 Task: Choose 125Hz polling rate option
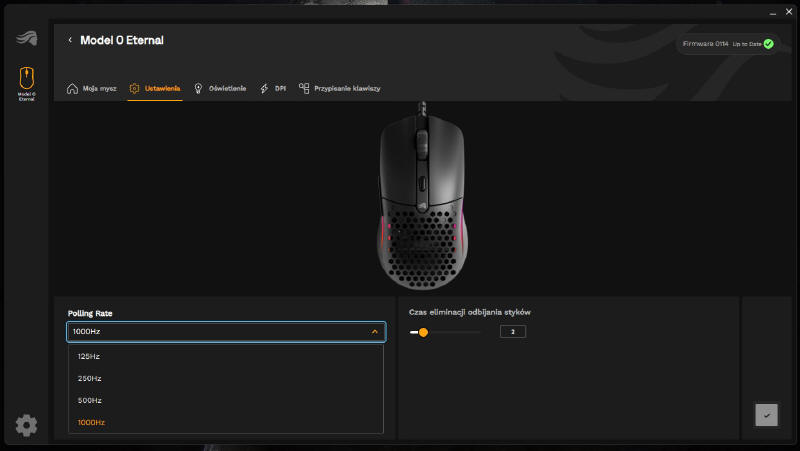tap(89, 356)
